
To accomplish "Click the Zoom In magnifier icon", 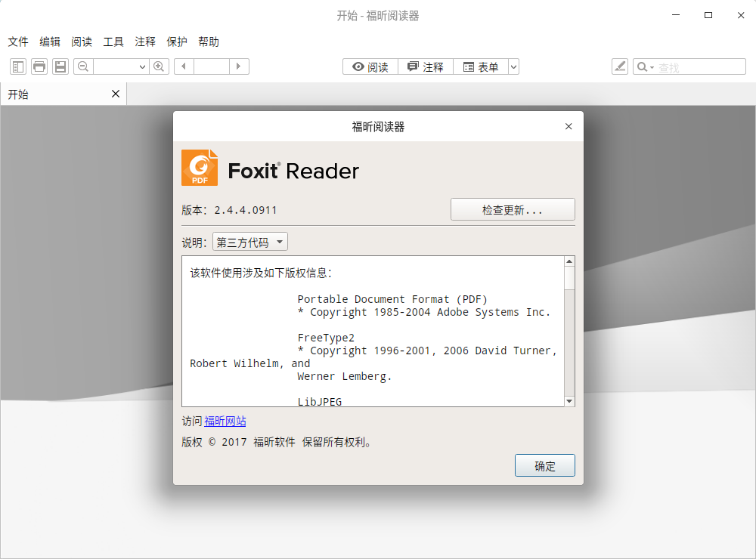I will click(x=159, y=66).
